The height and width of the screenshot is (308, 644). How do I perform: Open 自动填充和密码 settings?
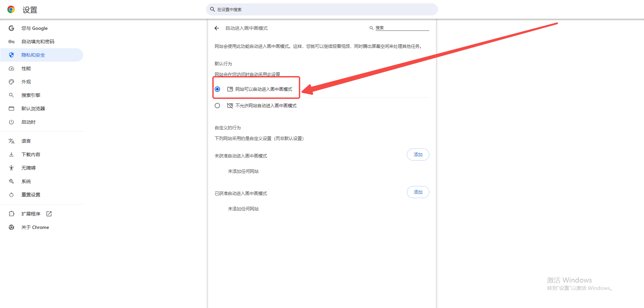click(42, 42)
